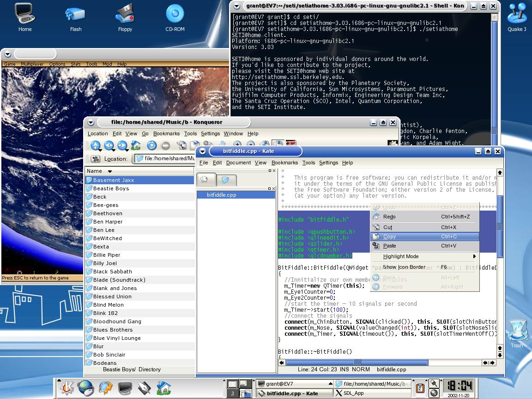
Task: Switch to bitfiddle.cpp - Kate taskbar entry
Action: pyautogui.click(x=295, y=393)
